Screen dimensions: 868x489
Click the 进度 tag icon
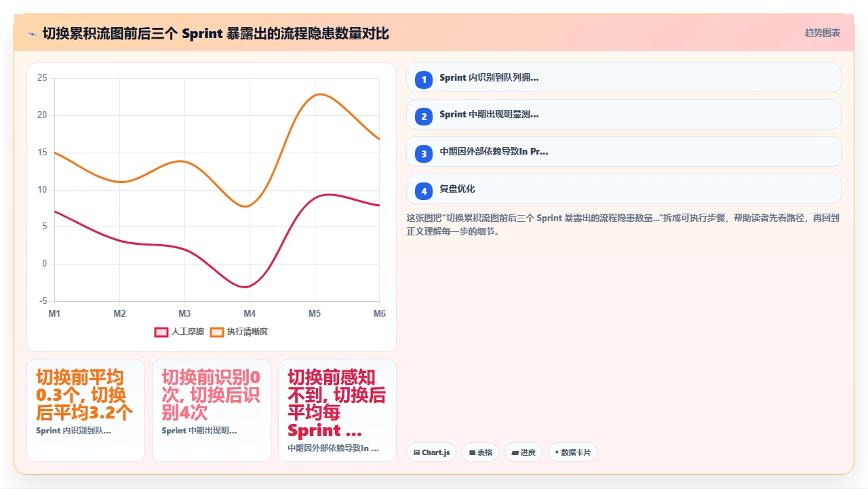tap(515, 452)
